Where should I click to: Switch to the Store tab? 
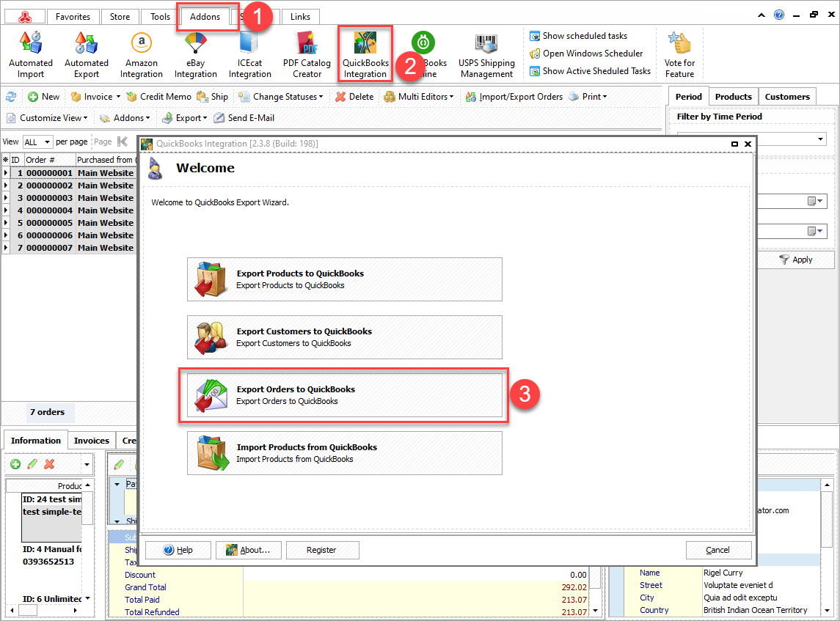[x=120, y=17]
